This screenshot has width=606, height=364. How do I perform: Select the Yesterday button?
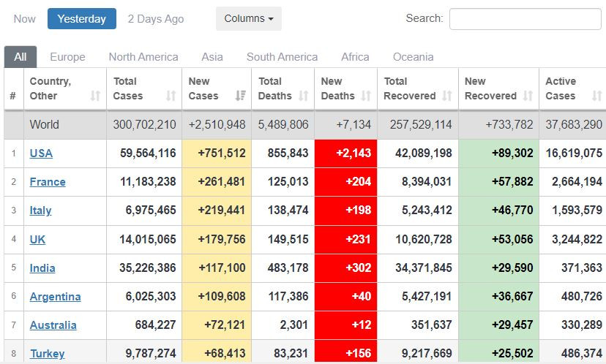(x=82, y=18)
